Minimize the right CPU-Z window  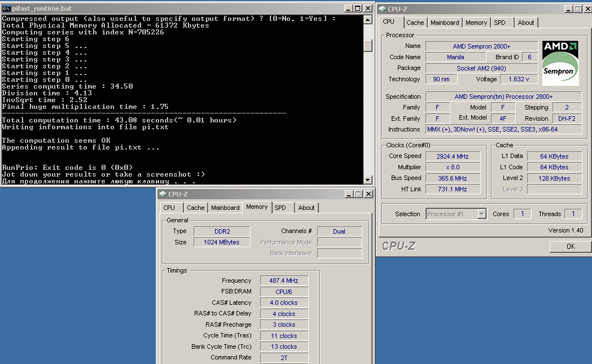(568, 8)
